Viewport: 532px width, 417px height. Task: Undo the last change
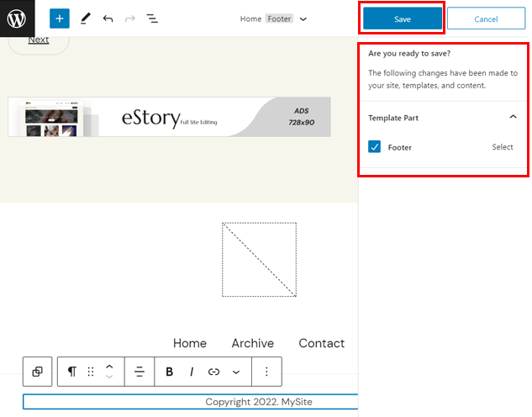pyautogui.click(x=108, y=18)
